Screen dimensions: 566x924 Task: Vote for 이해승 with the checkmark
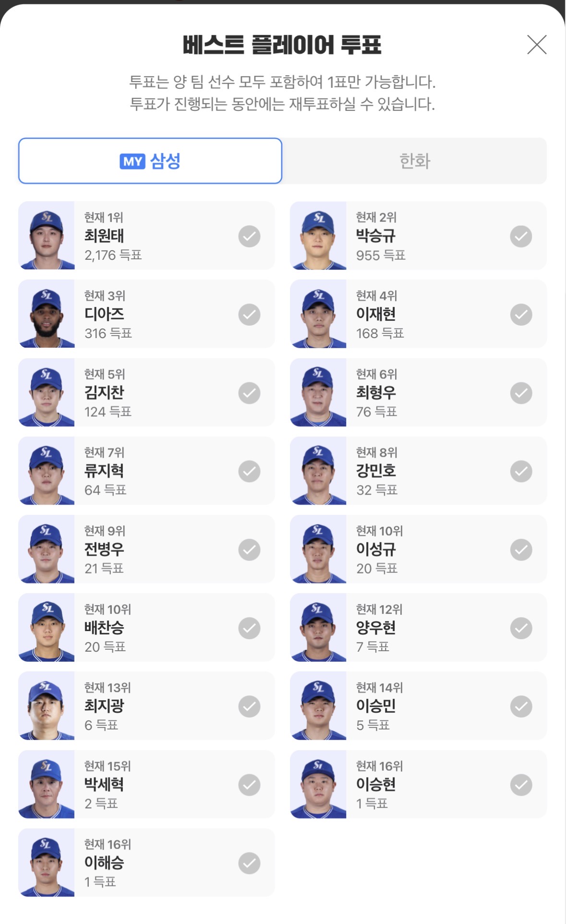(x=249, y=863)
